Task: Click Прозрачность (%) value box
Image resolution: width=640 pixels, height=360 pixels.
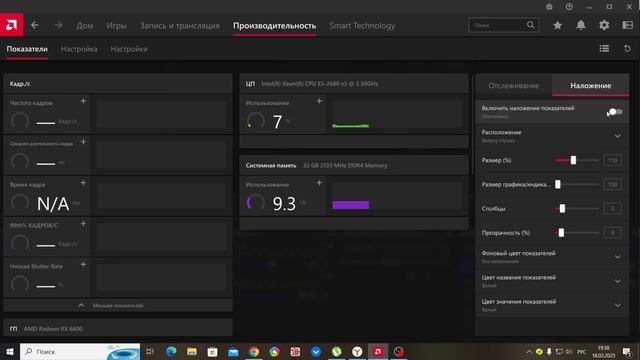Action: [612, 233]
